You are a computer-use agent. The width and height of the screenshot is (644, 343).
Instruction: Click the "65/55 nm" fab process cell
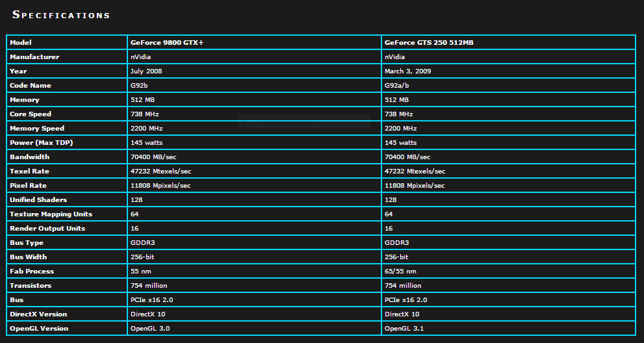pyautogui.click(x=400, y=271)
